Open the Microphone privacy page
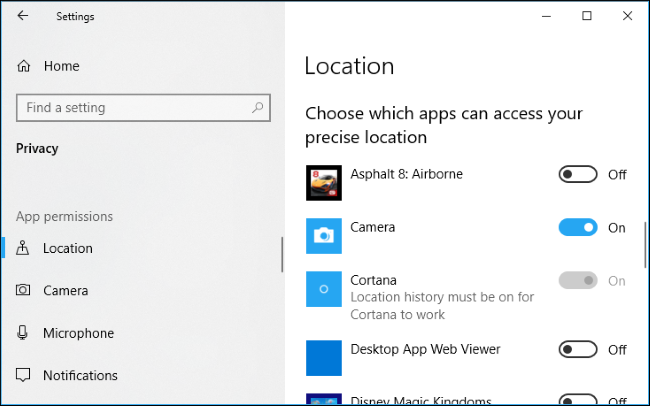Viewport: 650px width, 406px height. [141, 333]
